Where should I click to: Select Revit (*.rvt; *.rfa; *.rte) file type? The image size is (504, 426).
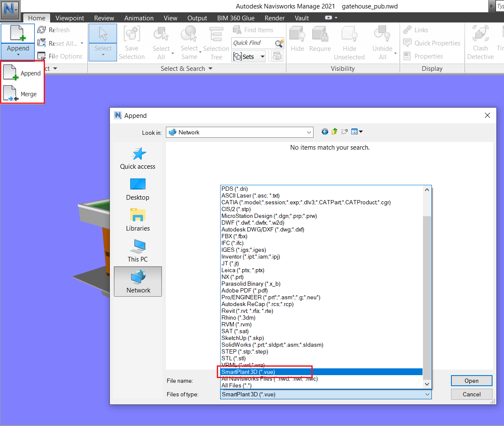pos(322,311)
